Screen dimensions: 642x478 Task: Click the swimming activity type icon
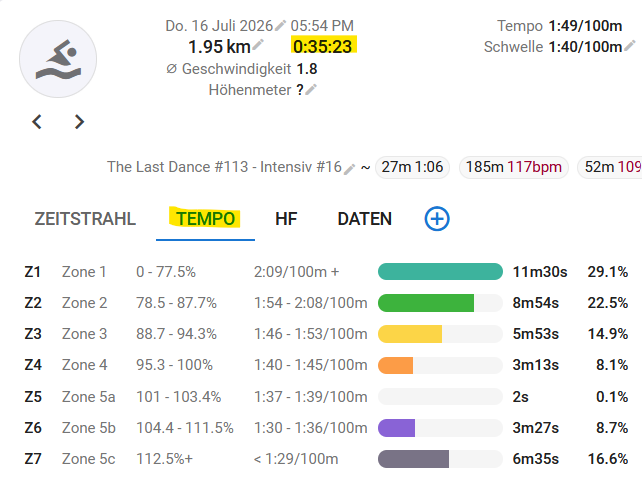point(58,59)
